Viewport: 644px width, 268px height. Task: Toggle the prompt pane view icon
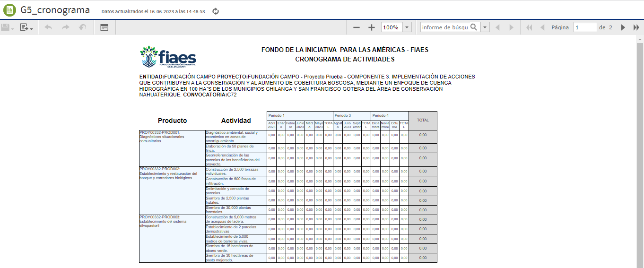tap(104, 28)
